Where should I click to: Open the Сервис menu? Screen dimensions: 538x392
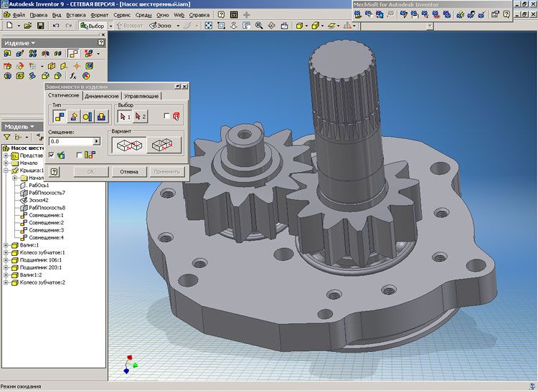[122, 15]
